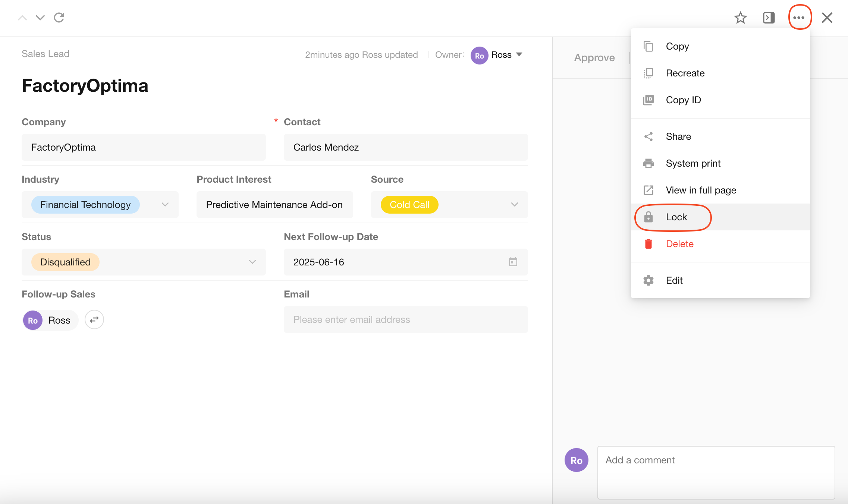Click the refresh record icon
This screenshot has height=504, width=848.
(x=59, y=18)
